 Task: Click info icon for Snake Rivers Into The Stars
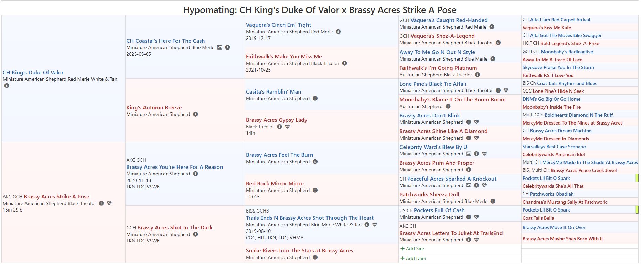[315, 257]
